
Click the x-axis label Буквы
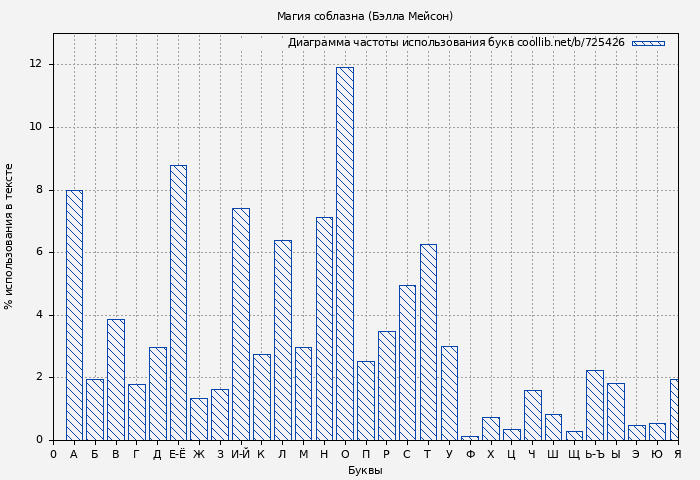point(364,470)
